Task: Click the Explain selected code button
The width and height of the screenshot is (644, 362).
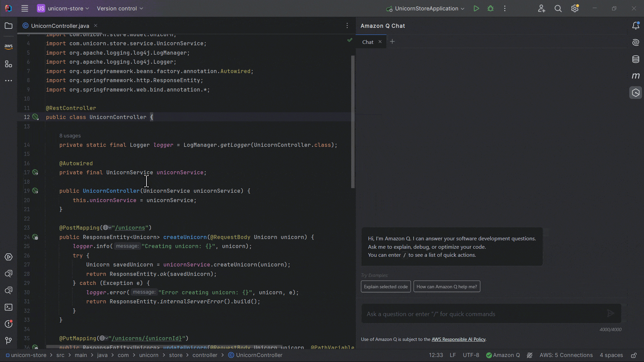Action: [385, 287]
